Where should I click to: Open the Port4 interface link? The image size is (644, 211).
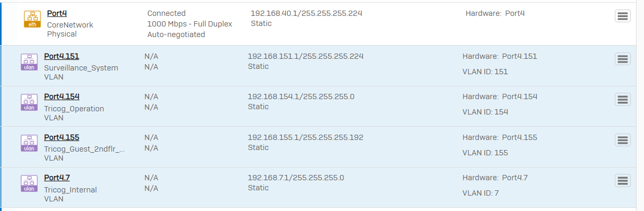click(57, 14)
